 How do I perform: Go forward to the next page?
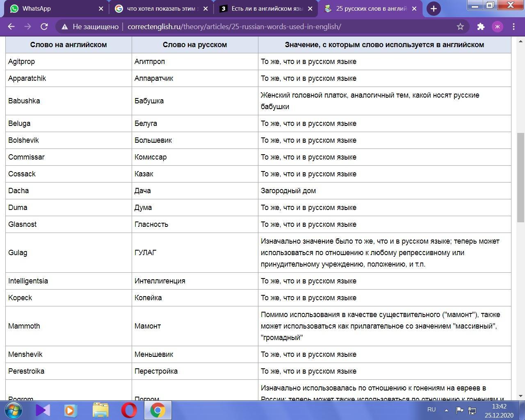click(27, 27)
